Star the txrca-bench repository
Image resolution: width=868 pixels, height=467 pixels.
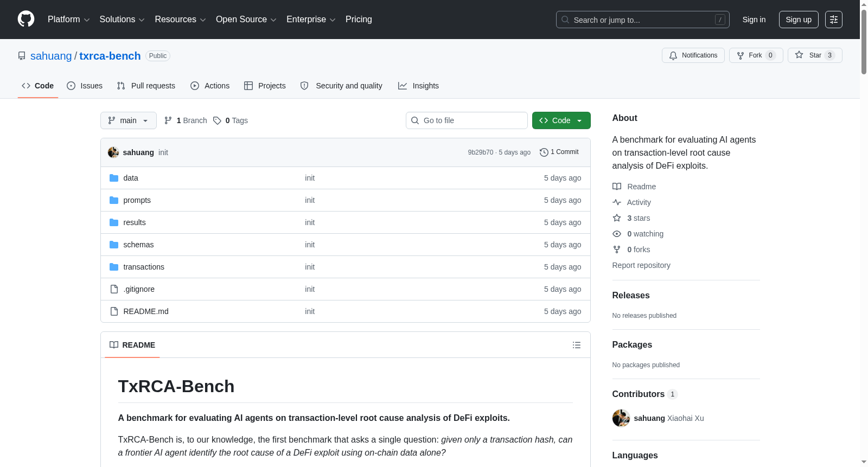[815, 55]
